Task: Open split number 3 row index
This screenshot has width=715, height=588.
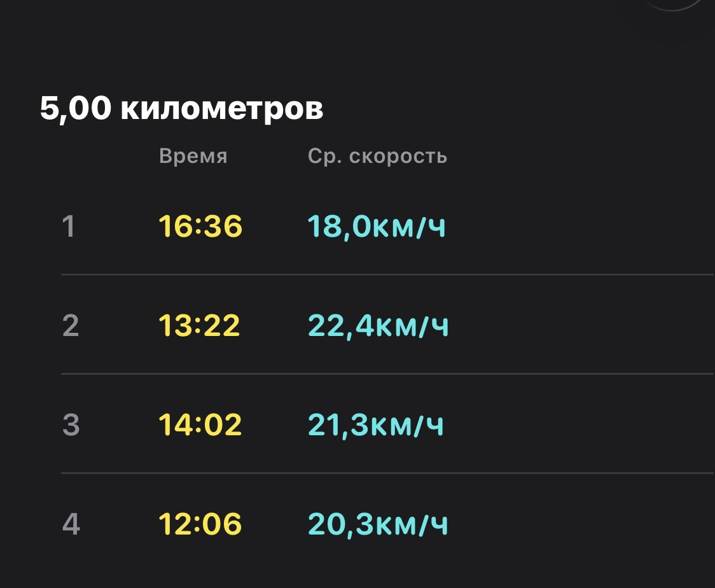Action: click(x=71, y=424)
